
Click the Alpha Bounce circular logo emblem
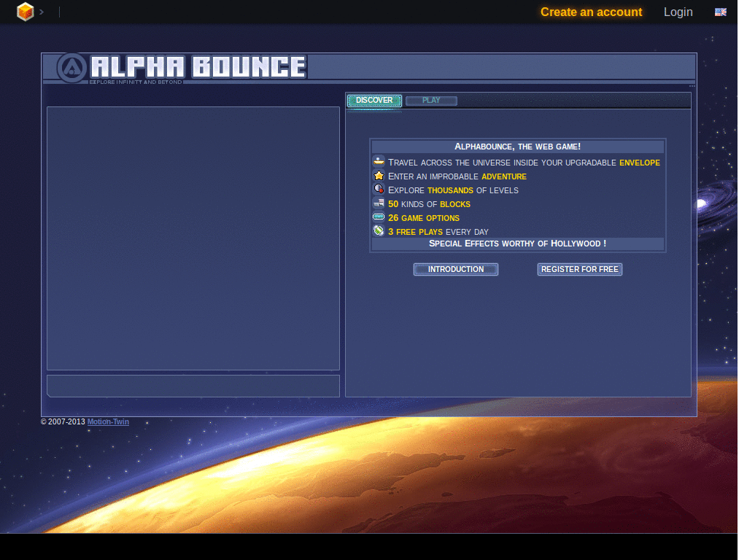(x=72, y=68)
